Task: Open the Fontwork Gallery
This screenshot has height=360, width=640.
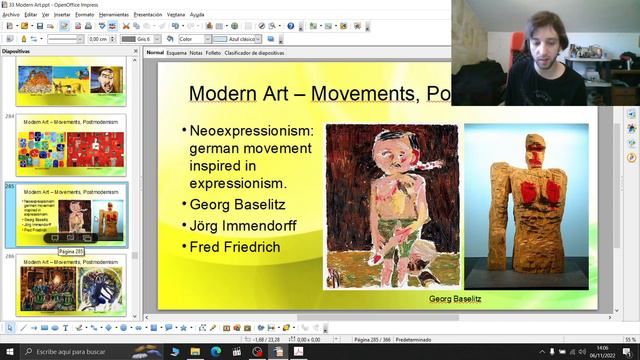Action: [227, 328]
